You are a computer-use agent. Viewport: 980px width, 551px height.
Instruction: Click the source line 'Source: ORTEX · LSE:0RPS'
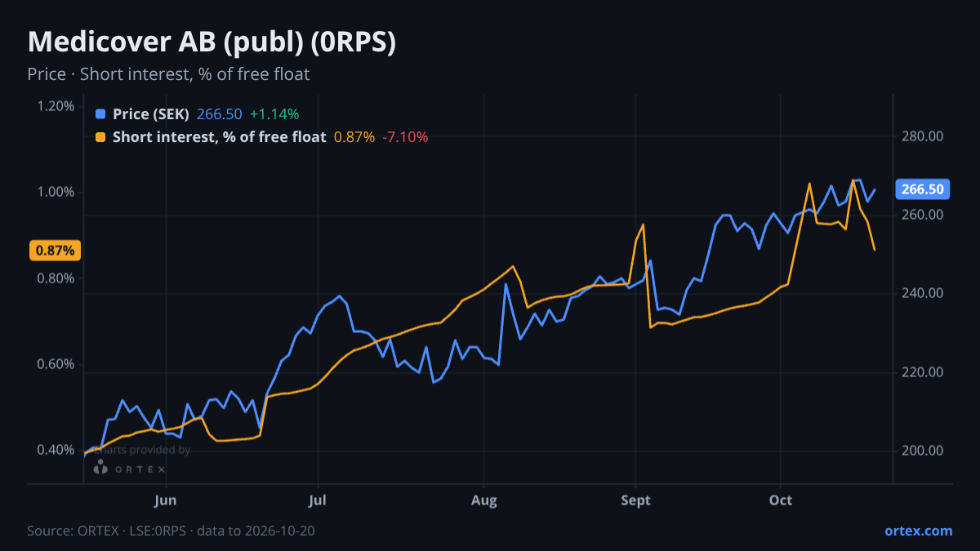point(109,531)
